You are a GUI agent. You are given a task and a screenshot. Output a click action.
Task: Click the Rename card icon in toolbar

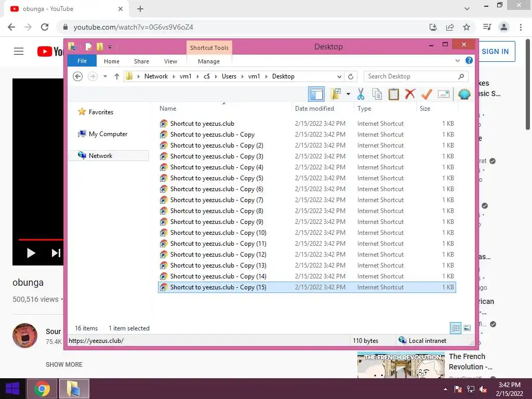click(x=444, y=94)
